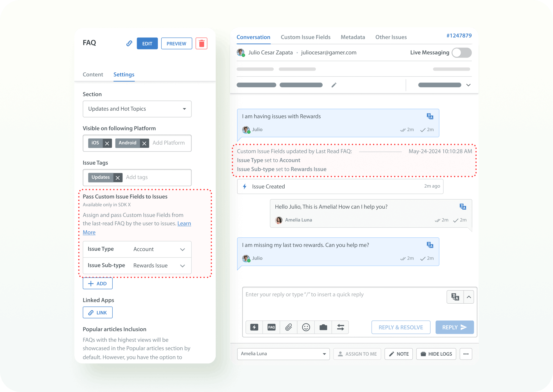Toggle Live Messaging switch
This screenshot has width=553, height=392.
pyautogui.click(x=462, y=53)
